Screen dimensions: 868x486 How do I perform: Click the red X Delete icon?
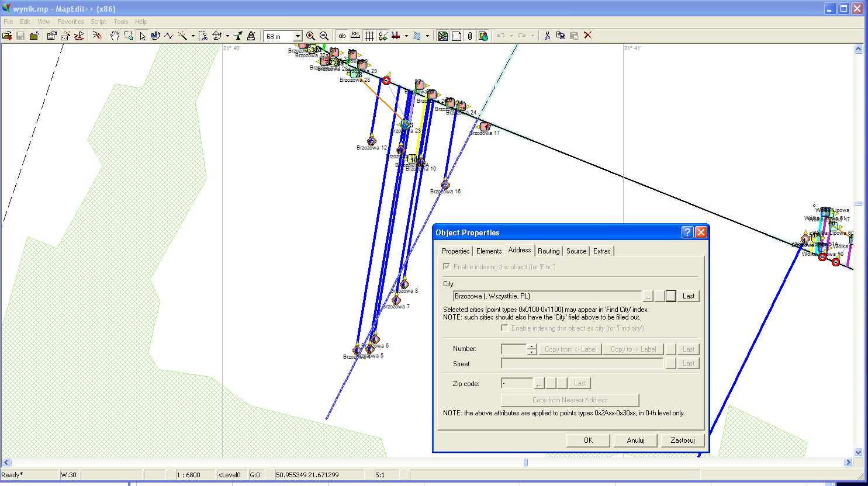pos(588,36)
